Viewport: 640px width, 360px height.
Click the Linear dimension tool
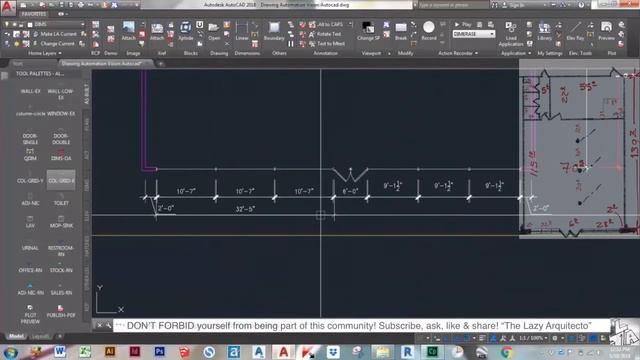click(x=242, y=31)
